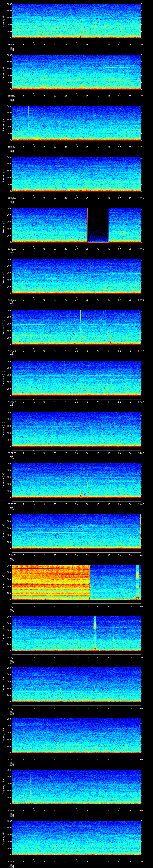Click the 23:30:00 start time label
Screen dimensions: 153x868
(x=12, y=862)
